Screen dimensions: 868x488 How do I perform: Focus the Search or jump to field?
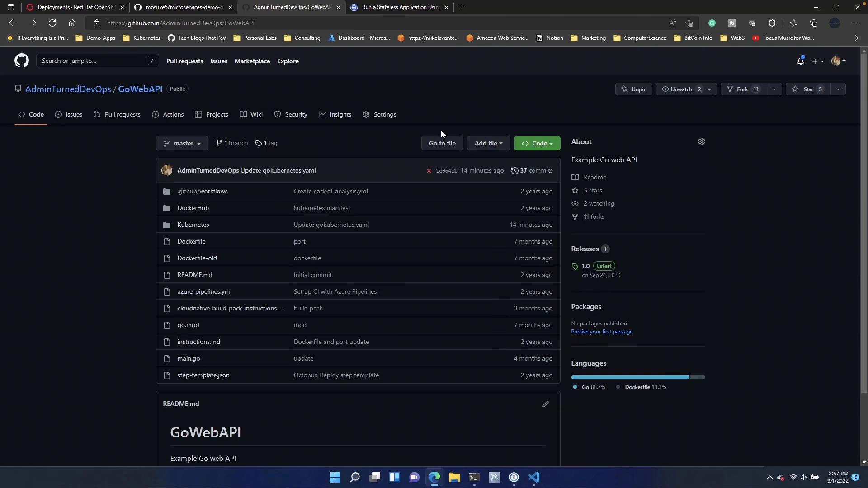point(97,61)
